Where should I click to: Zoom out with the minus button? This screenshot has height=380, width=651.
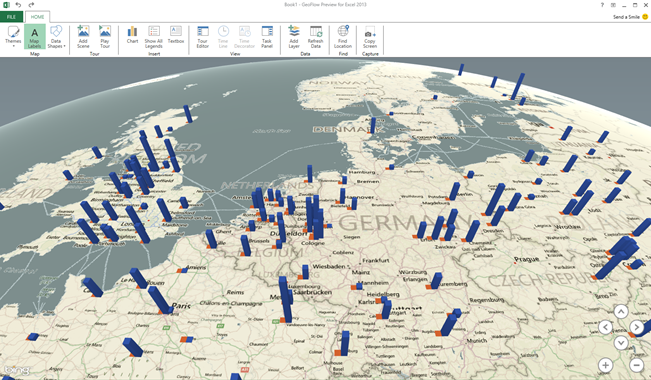click(x=636, y=365)
